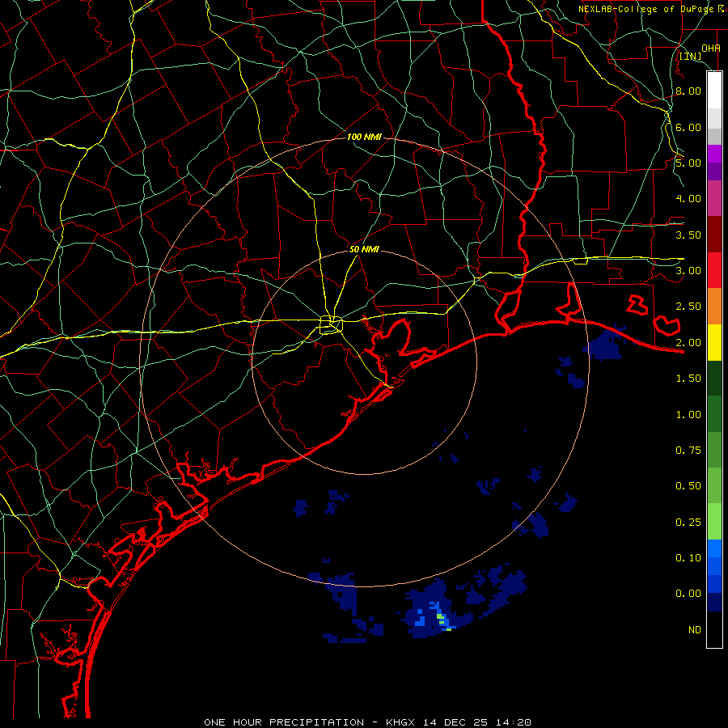Click the [IN] units label
Viewport: 728px width, 728px height.
coord(691,56)
